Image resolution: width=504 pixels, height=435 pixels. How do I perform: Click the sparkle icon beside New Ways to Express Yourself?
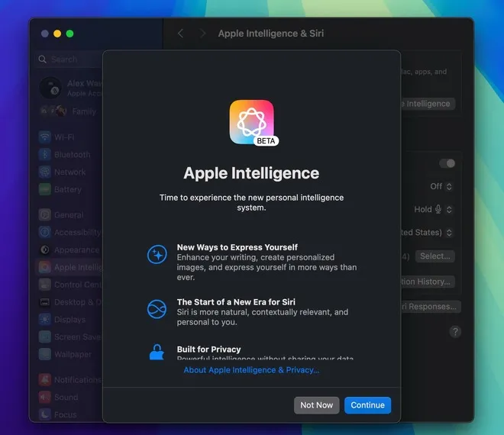[157, 254]
